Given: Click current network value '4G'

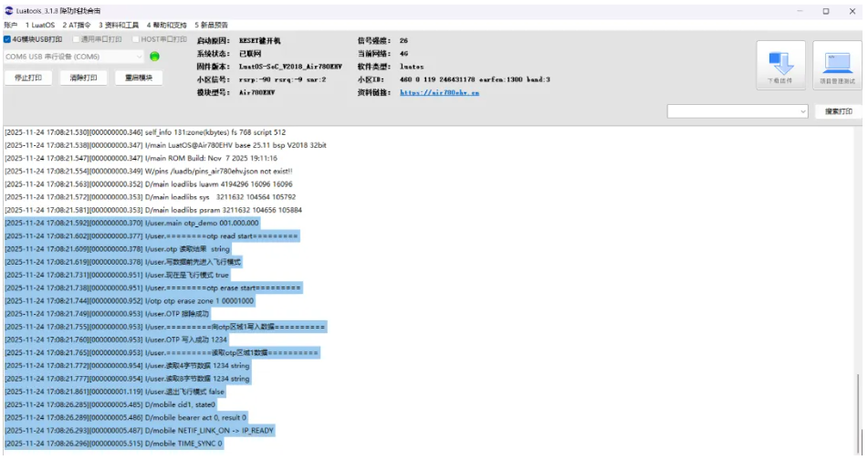Looking at the screenshot, I should pos(403,54).
